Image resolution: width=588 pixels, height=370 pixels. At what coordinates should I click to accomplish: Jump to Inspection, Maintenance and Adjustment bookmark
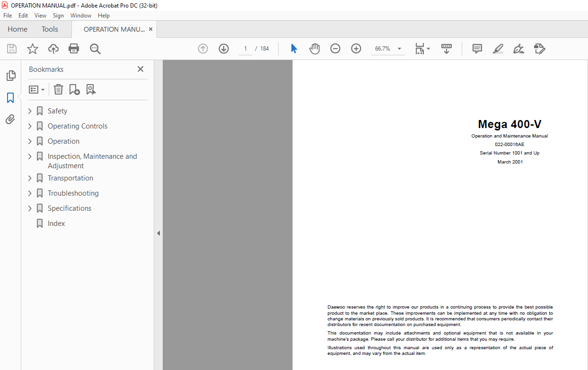click(x=92, y=161)
